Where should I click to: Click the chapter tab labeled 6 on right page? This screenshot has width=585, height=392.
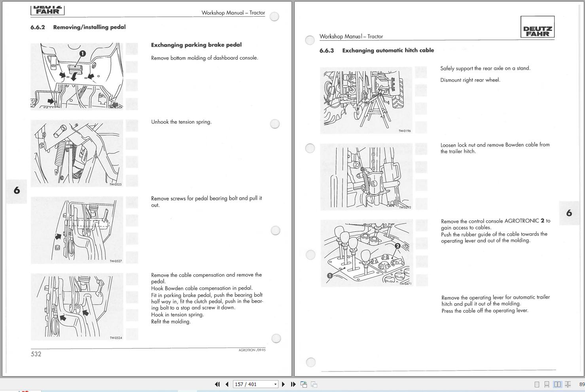(x=569, y=212)
